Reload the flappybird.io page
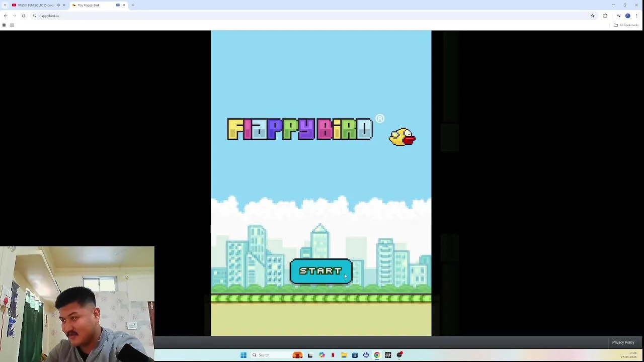This screenshot has height=362, width=644. [x=23, y=16]
